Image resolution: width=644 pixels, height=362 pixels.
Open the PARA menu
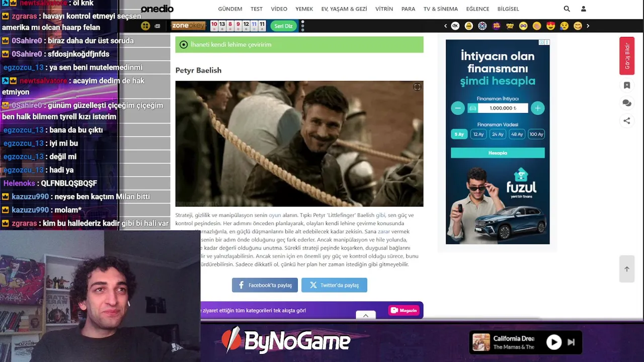click(408, 9)
